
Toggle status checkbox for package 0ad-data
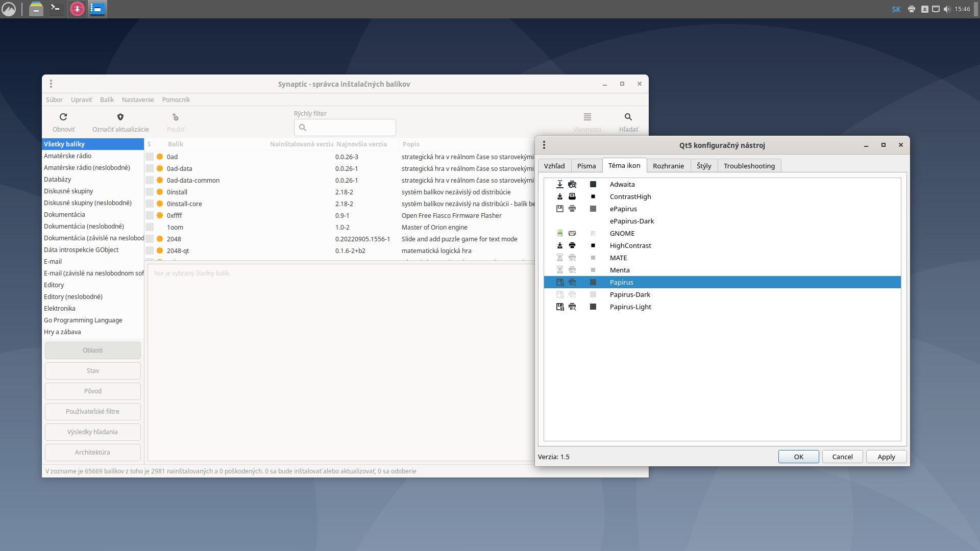click(150, 168)
